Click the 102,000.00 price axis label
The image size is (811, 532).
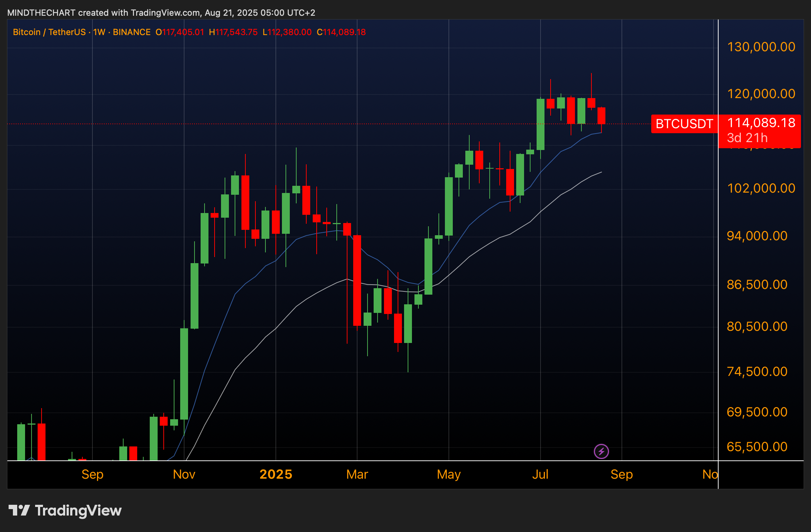[x=761, y=188]
